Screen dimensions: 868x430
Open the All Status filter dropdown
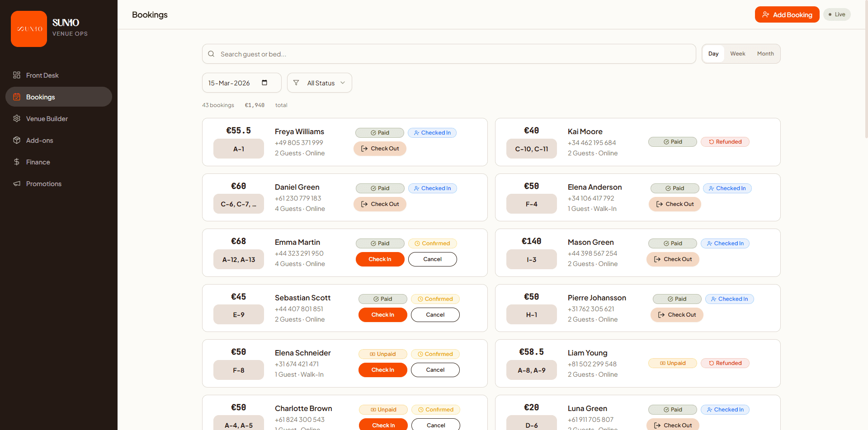[319, 83]
